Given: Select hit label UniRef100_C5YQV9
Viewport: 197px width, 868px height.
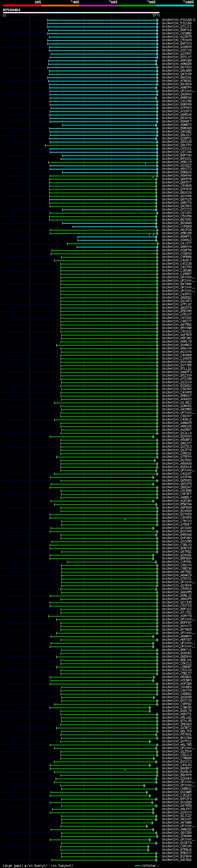Looking at the screenshot, I should [176, 40].
